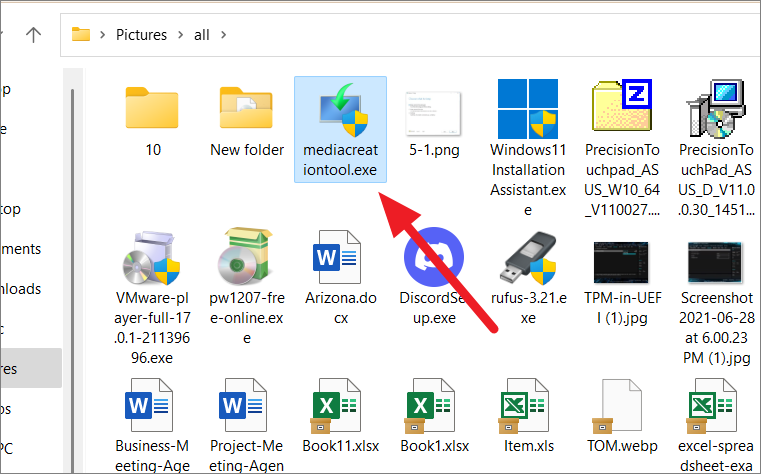The height and width of the screenshot is (474, 761).
Task: Select the TOM.webp file icon
Action: click(x=617, y=407)
